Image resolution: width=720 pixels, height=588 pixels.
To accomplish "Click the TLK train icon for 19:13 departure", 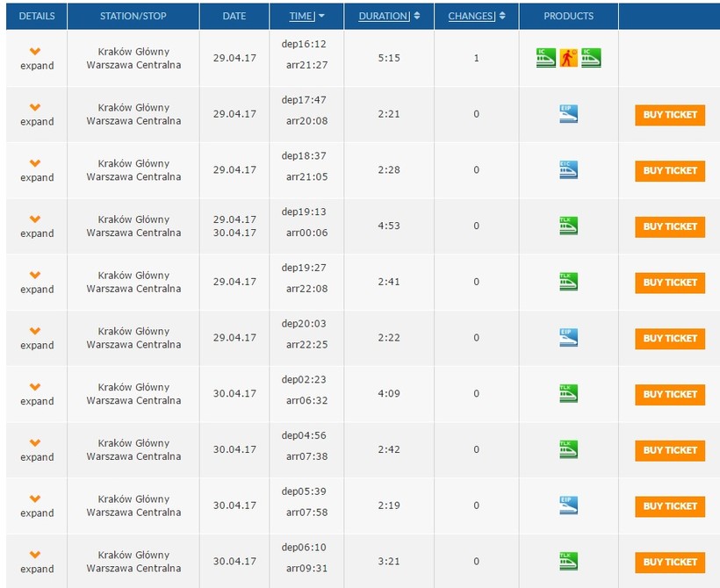I will pyautogui.click(x=568, y=226).
